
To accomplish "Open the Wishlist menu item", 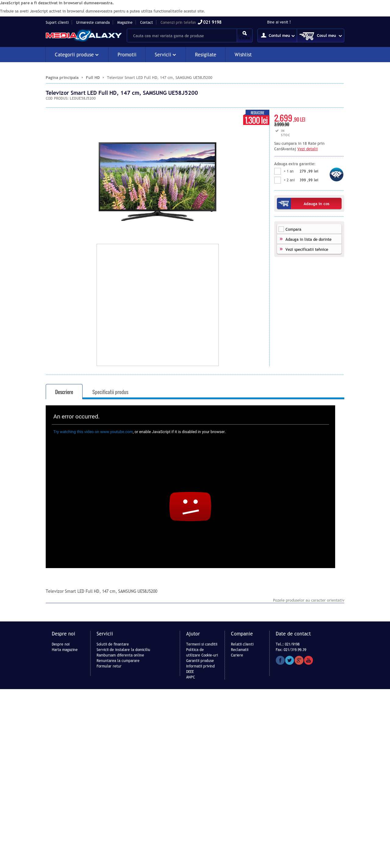I will point(243,55).
